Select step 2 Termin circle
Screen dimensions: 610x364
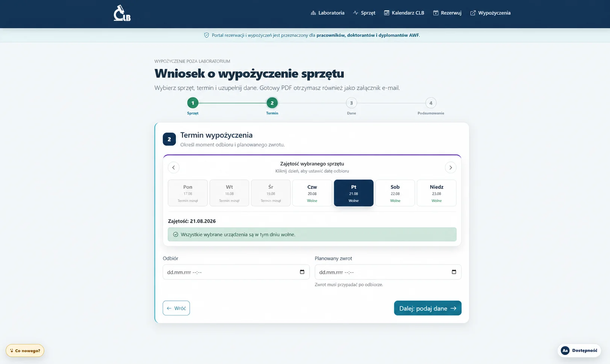pyautogui.click(x=272, y=103)
